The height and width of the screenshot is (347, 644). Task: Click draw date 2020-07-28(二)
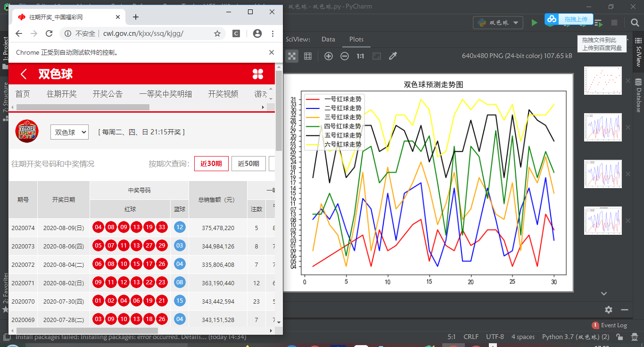coord(64,320)
